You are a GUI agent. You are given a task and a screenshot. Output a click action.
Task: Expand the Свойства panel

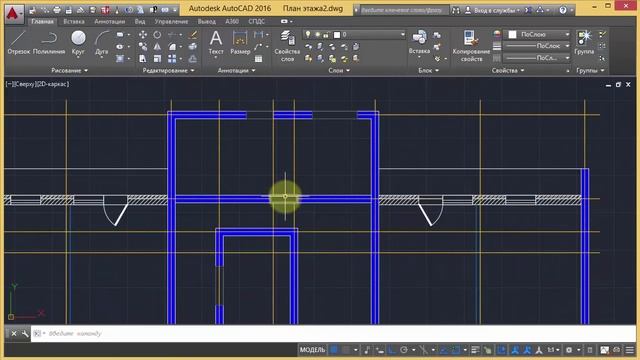(508, 71)
